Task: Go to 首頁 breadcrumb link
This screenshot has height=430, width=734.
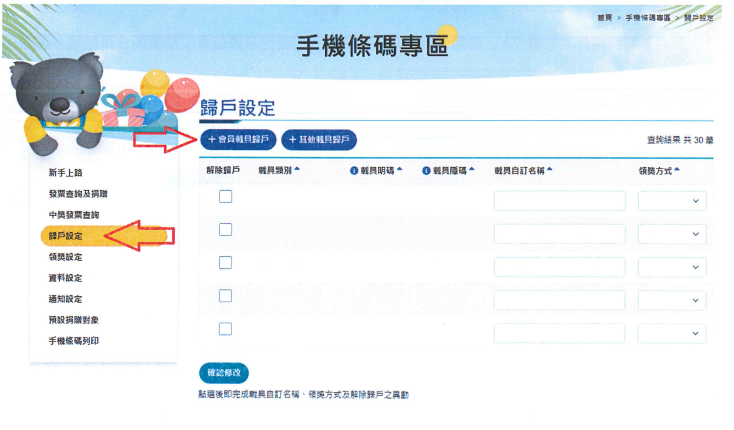Action: pyautogui.click(x=604, y=18)
